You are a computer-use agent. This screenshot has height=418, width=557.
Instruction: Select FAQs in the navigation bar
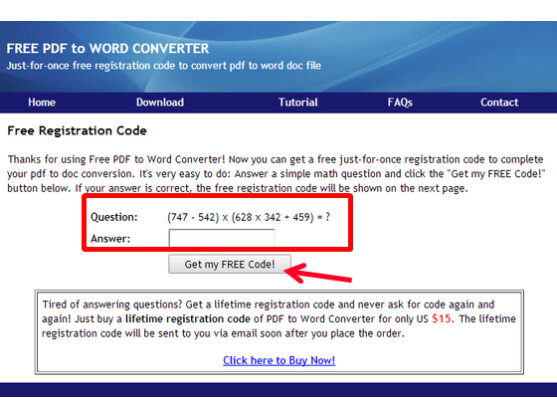400,102
